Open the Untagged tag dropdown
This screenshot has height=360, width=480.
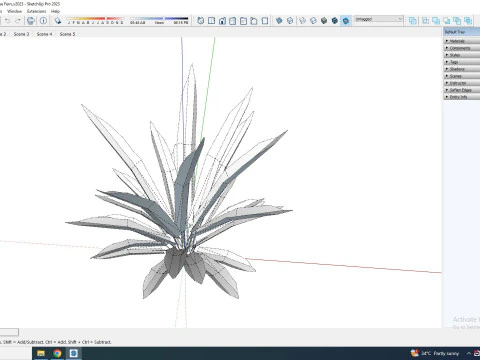click(379, 19)
